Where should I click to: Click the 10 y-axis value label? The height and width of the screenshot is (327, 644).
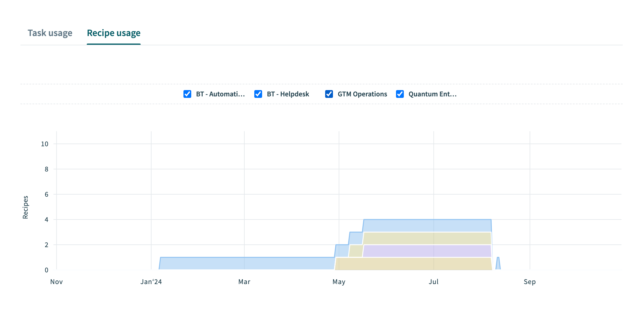point(44,144)
